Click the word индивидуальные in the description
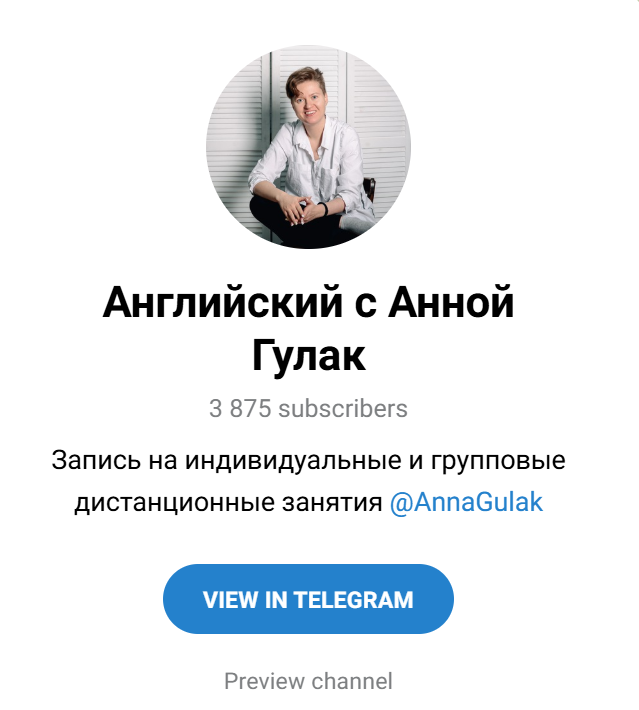The width and height of the screenshot is (639, 710). 293,460
